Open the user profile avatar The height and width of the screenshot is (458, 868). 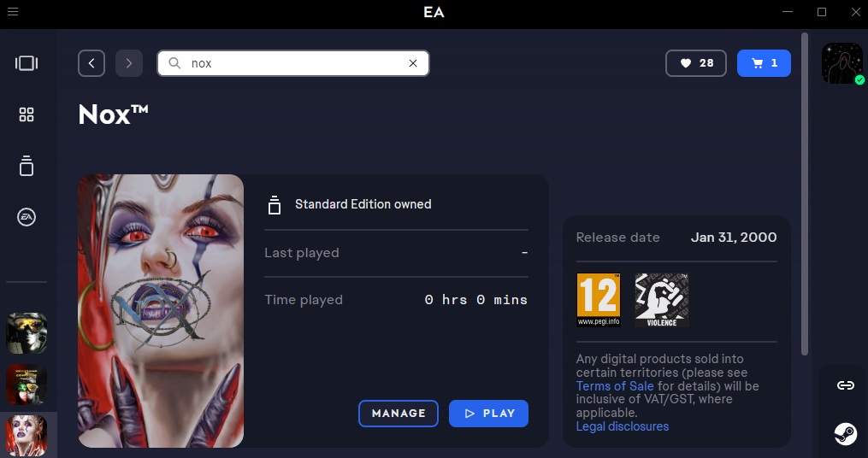pyautogui.click(x=842, y=63)
